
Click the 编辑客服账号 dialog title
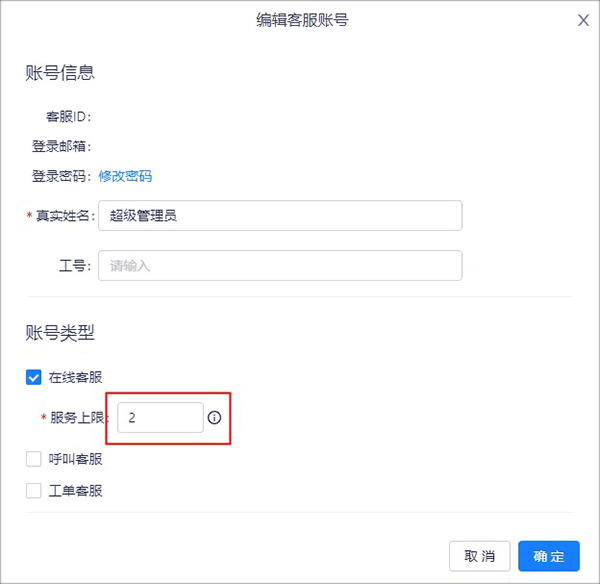point(302,20)
